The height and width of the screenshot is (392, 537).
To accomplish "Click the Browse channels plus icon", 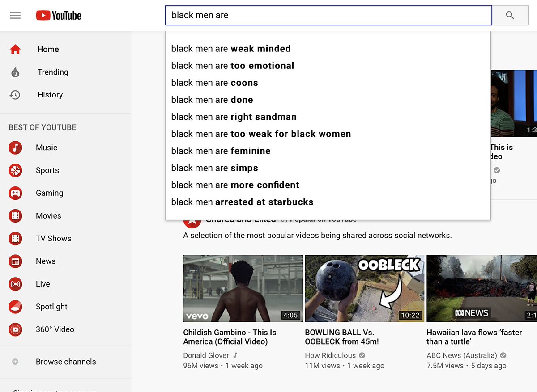I will 15,362.
